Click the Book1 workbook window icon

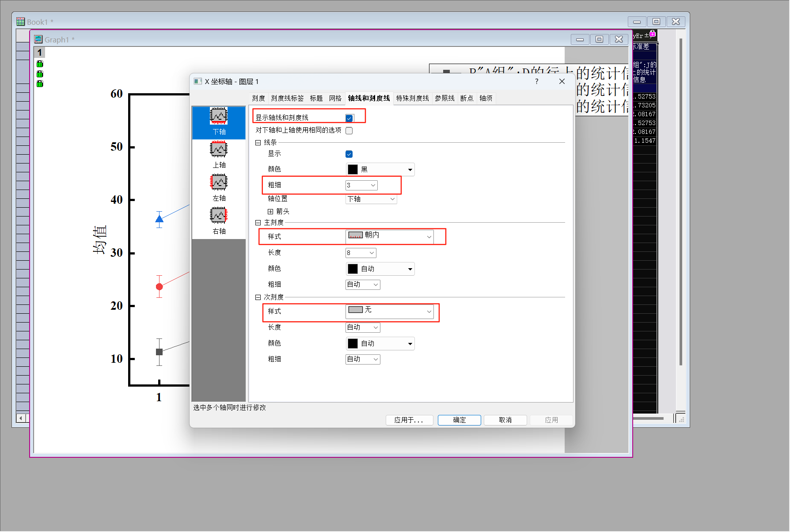click(21, 21)
